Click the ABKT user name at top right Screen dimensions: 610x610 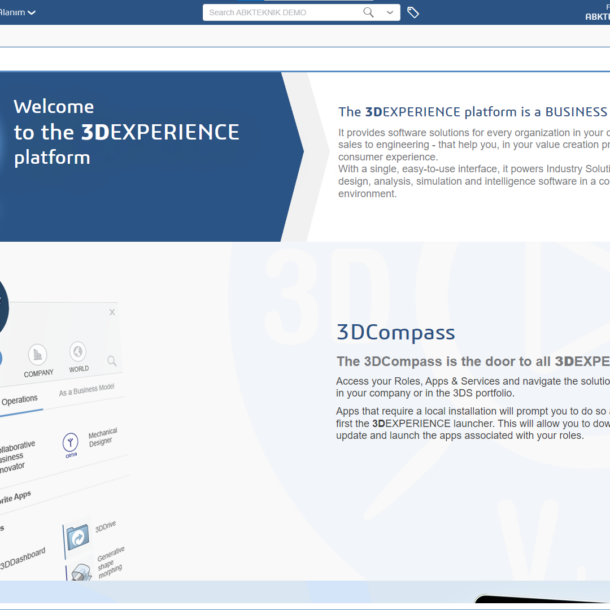pos(598,17)
